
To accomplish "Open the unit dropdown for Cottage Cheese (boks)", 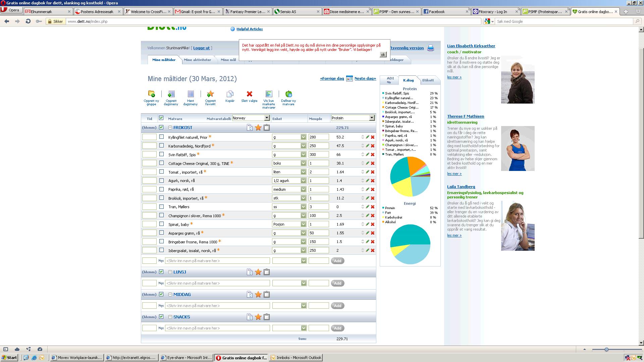I will coord(289,163).
